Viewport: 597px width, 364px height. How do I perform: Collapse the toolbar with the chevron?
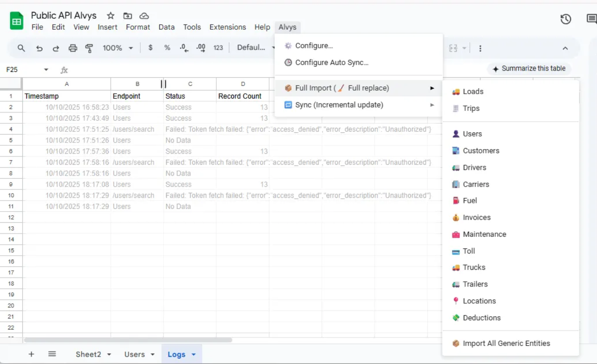tap(565, 48)
